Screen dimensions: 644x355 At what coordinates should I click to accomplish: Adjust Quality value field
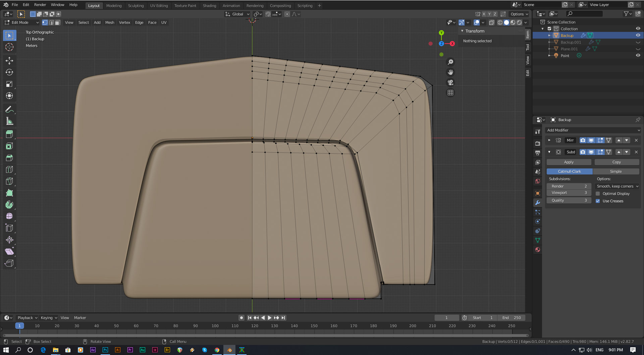click(569, 200)
